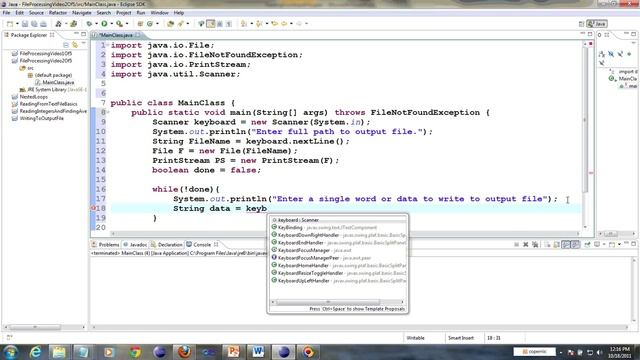
Task: Click the Open Type toolbar icon
Action: pyautogui.click(x=170, y=24)
